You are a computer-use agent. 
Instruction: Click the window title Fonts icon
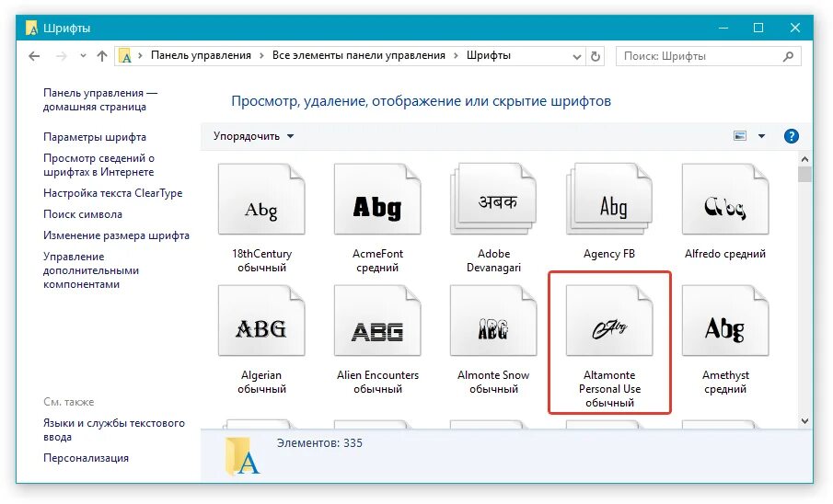coord(32,28)
